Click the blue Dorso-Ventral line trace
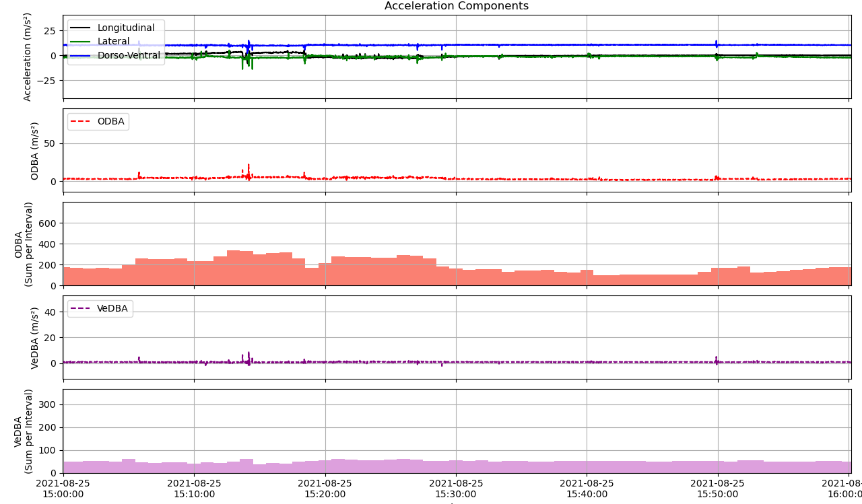Screen dimensions: 862x504 pos(471,44)
